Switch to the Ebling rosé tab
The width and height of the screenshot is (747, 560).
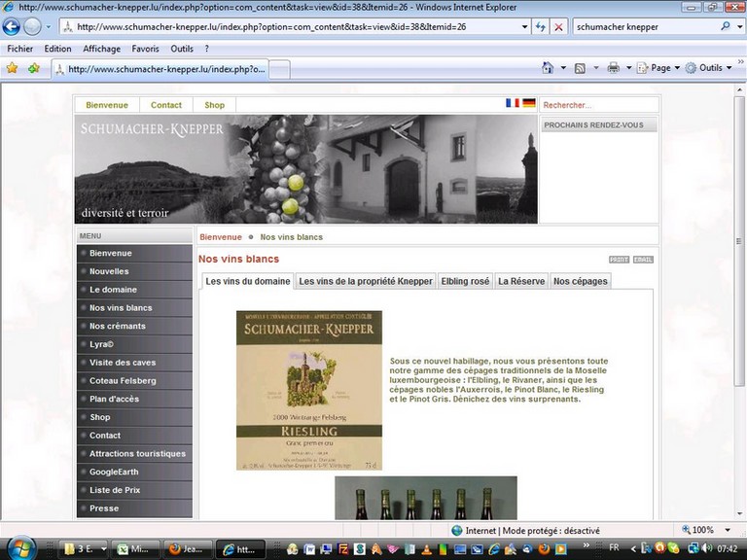pos(465,281)
